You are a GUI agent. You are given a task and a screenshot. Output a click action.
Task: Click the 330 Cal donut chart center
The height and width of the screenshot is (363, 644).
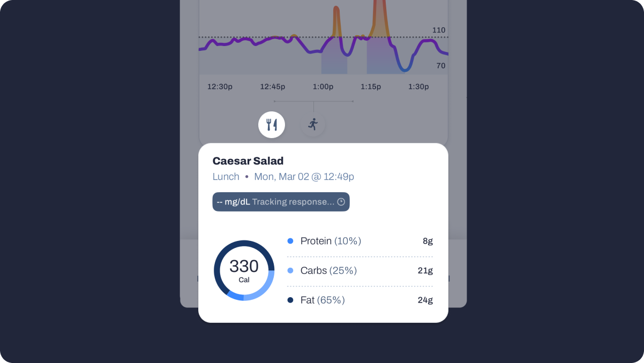click(244, 270)
